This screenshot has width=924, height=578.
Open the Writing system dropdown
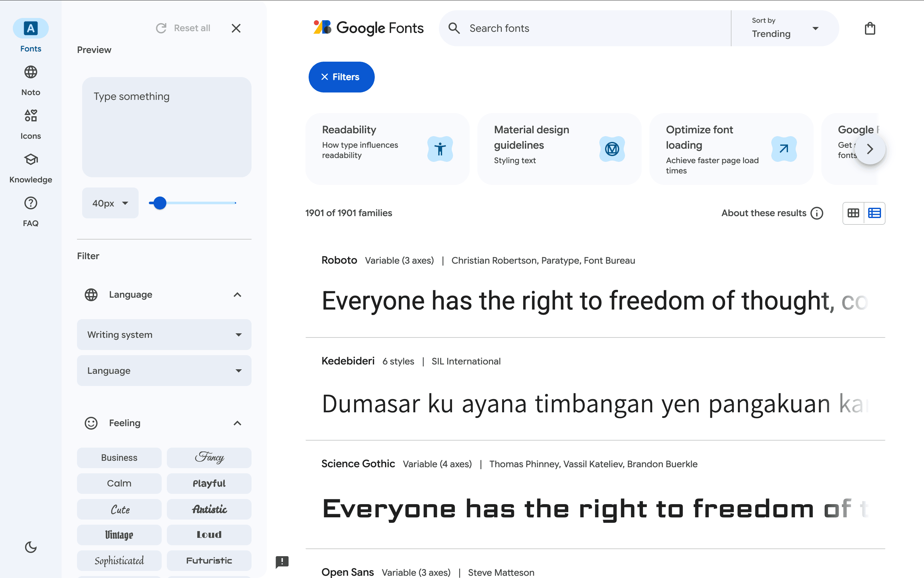point(164,335)
